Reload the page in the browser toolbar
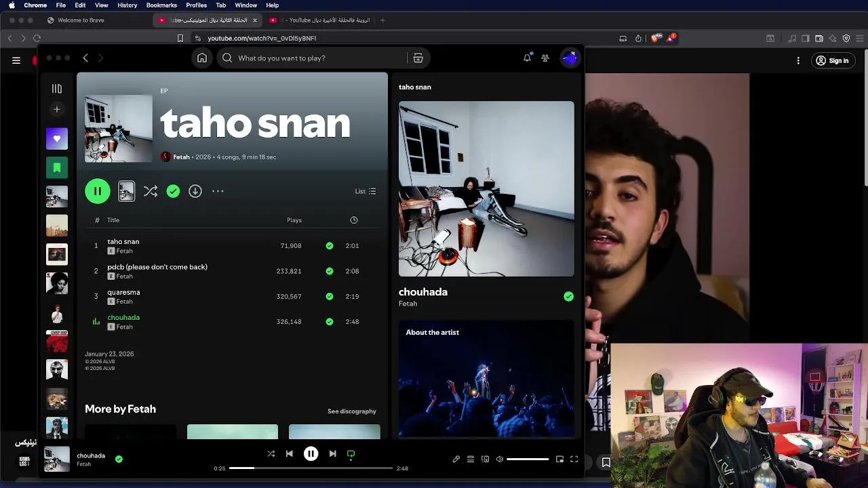This screenshot has width=868, height=488. 37,39
